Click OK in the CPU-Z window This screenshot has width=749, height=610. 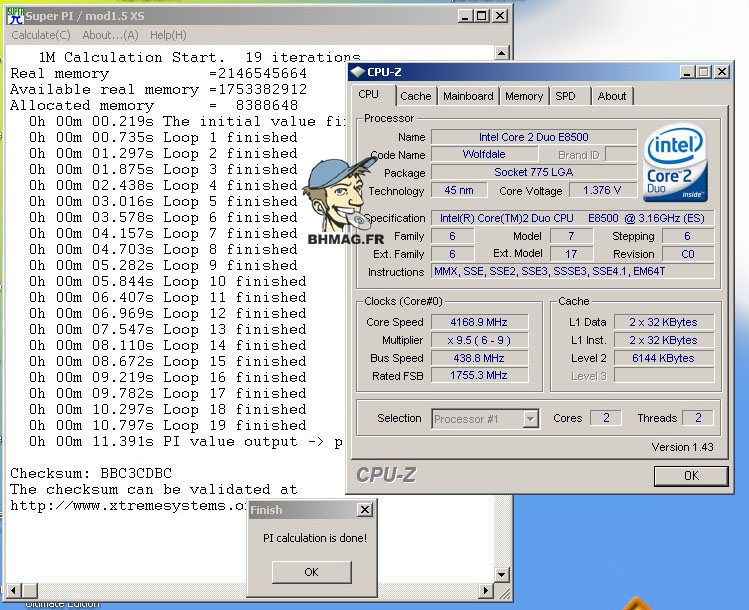click(x=691, y=476)
